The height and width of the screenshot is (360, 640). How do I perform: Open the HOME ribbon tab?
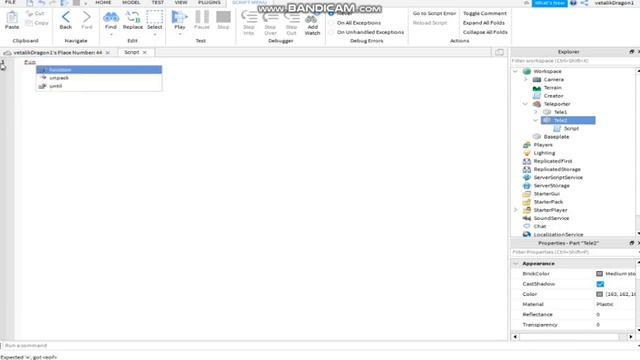click(103, 2)
